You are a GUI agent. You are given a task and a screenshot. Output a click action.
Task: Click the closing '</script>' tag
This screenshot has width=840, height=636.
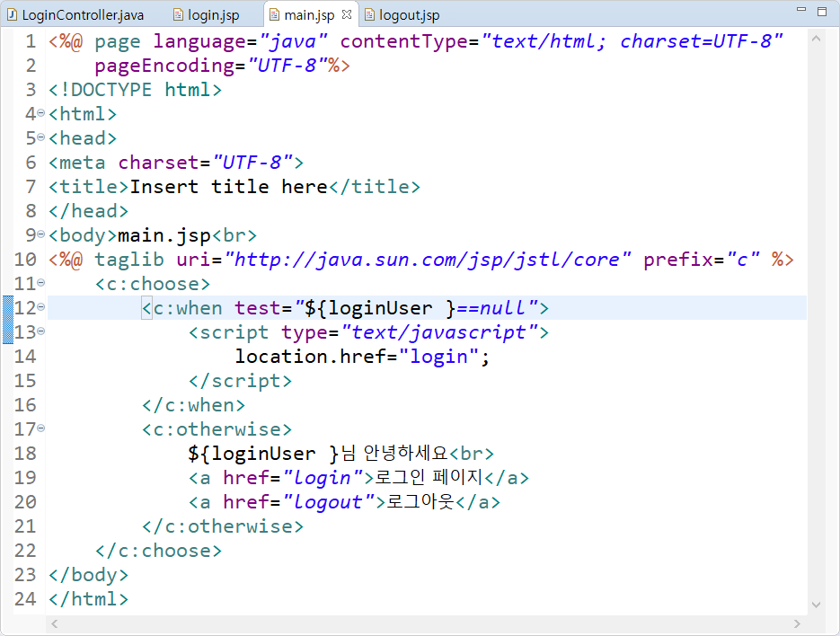pyautogui.click(x=241, y=380)
